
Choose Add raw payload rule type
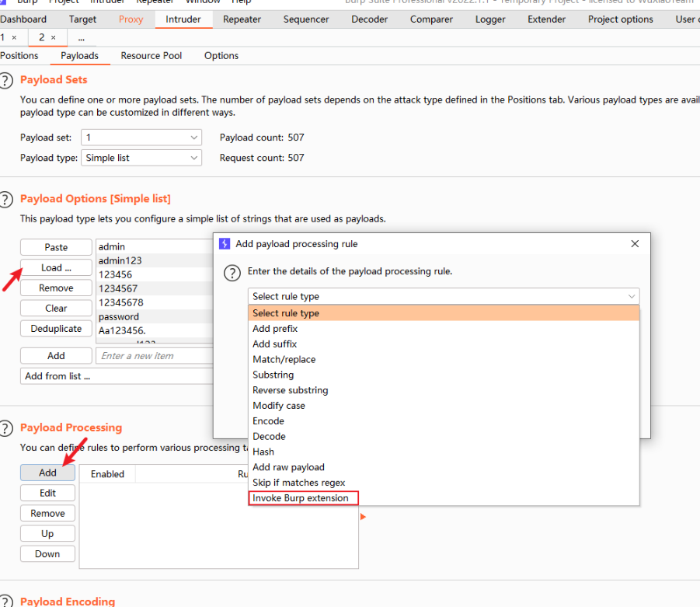click(444, 467)
